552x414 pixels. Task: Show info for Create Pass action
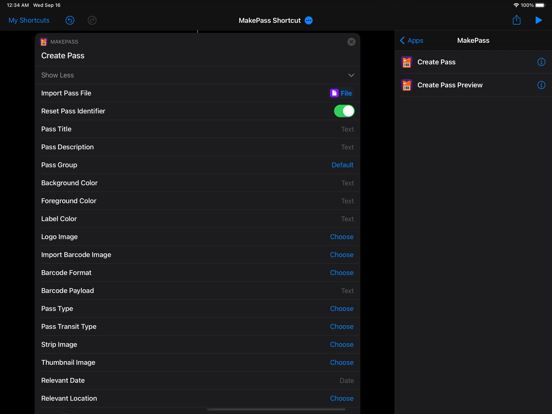(x=541, y=62)
